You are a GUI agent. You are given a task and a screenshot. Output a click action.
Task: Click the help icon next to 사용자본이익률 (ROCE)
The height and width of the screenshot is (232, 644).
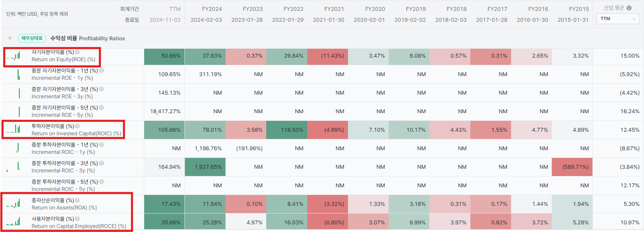(x=77, y=219)
